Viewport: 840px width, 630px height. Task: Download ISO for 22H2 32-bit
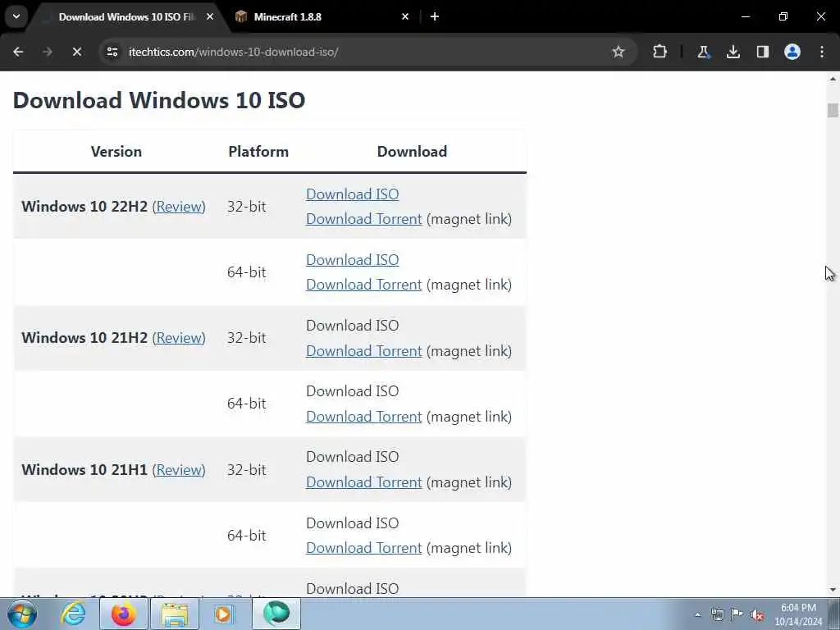(x=353, y=194)
